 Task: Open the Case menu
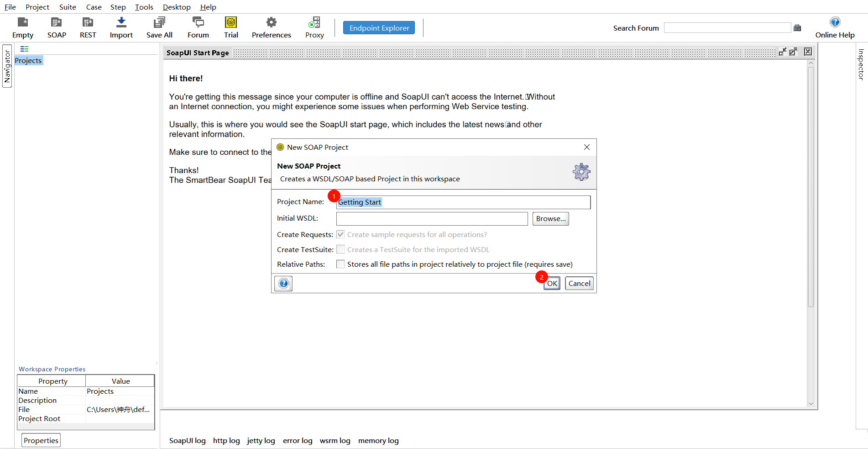pos(94,7)
